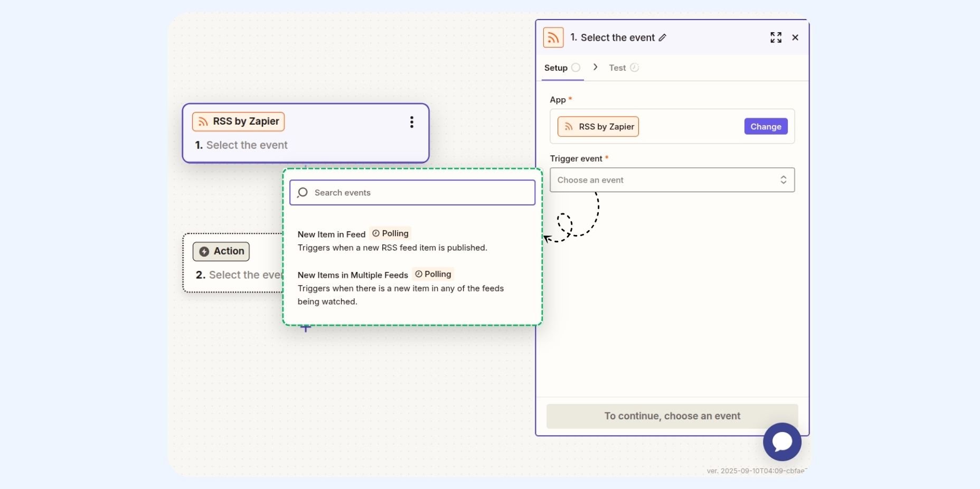Switch to the Test tab
Viewport: 980px width, 489px height.
click(x=617, y=68)
